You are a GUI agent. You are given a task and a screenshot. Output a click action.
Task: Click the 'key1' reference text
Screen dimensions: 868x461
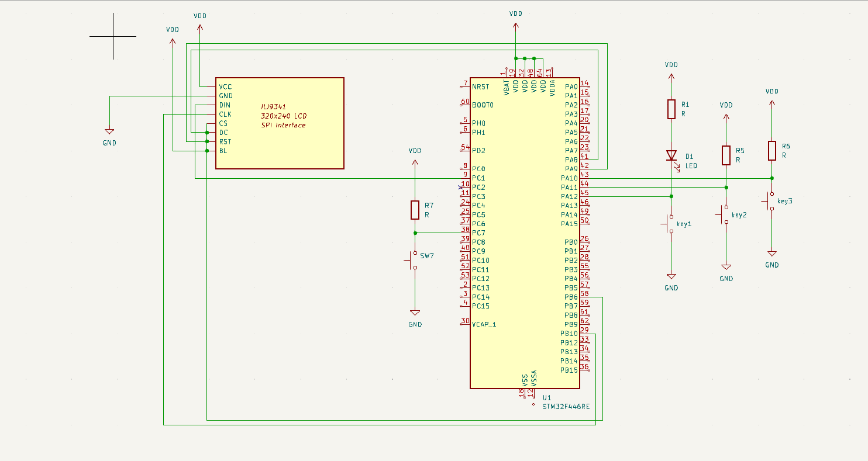pos(684,224)
